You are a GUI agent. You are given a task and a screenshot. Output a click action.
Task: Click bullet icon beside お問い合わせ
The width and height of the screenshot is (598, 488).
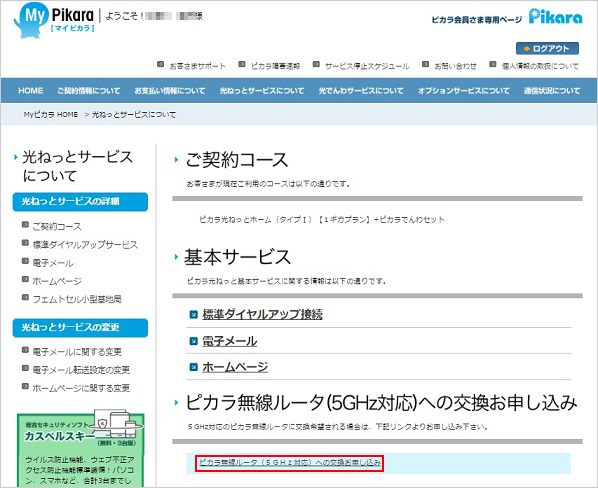[x=426, y=64]
